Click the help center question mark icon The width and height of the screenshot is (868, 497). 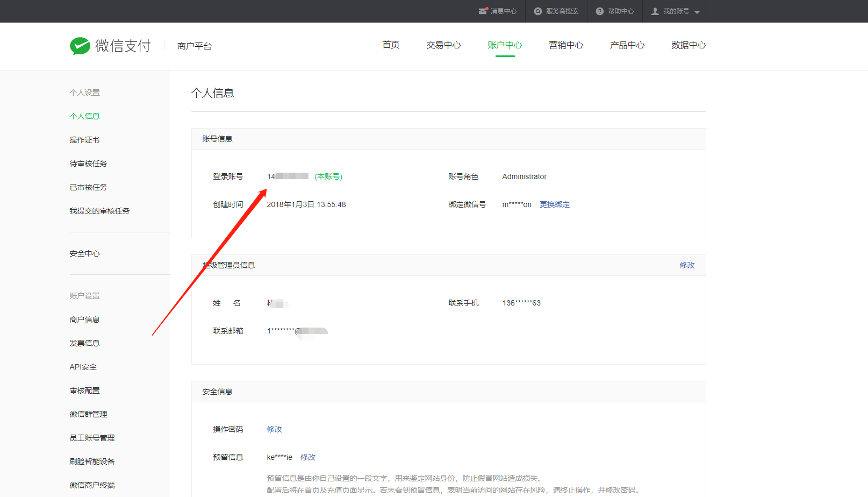600,11
